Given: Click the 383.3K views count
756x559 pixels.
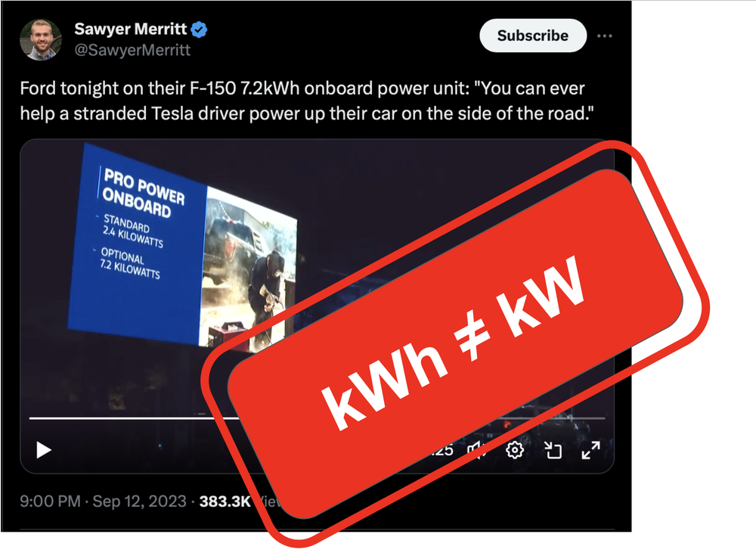Looking at the screenshot, I should (225, 502).
